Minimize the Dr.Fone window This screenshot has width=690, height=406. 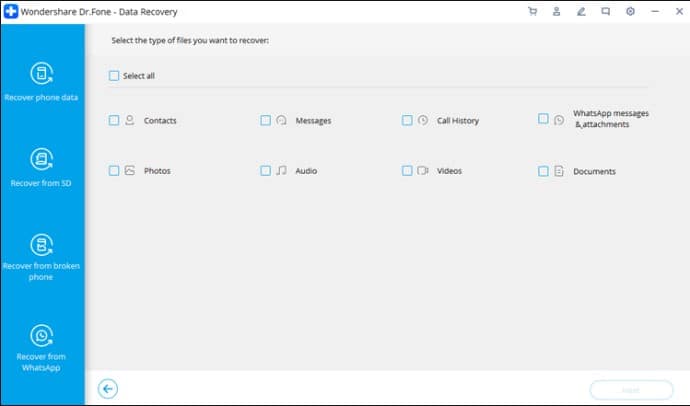coord(655,11)
